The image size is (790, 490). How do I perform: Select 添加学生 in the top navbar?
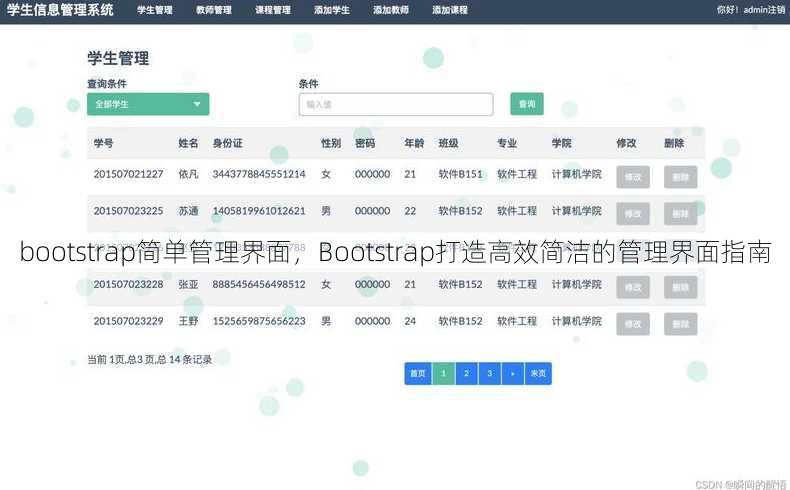click(332, 10)
